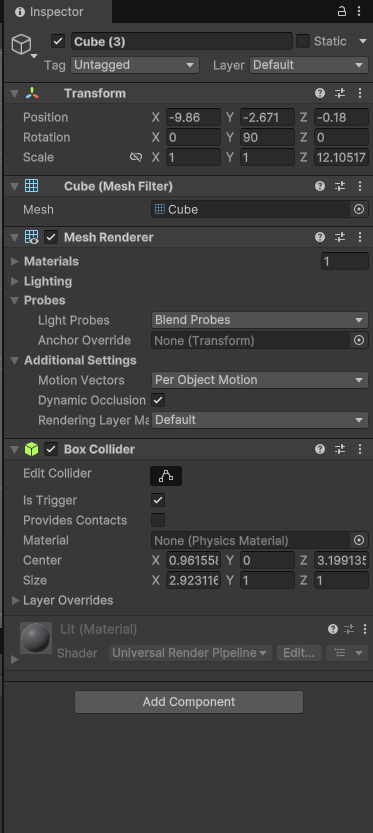Collapse the Additional Settings section
This screenshot has height=833, width=373.
click(15, 361)
